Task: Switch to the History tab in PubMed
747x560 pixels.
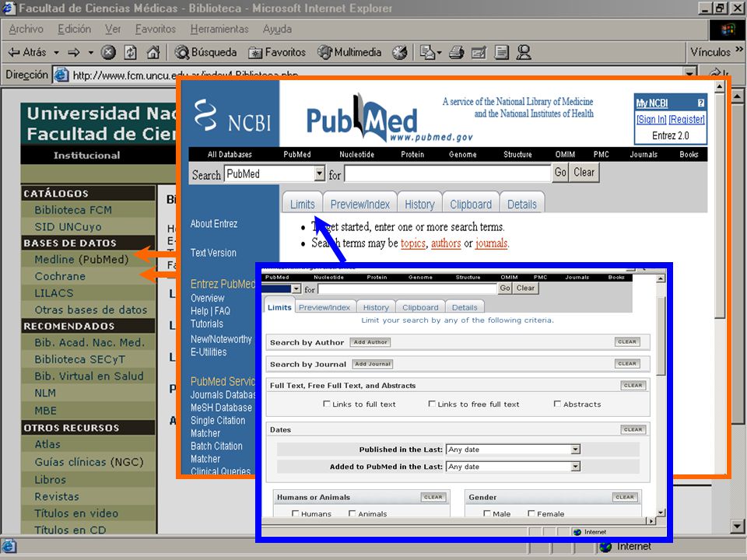Action: coord(419,205)
